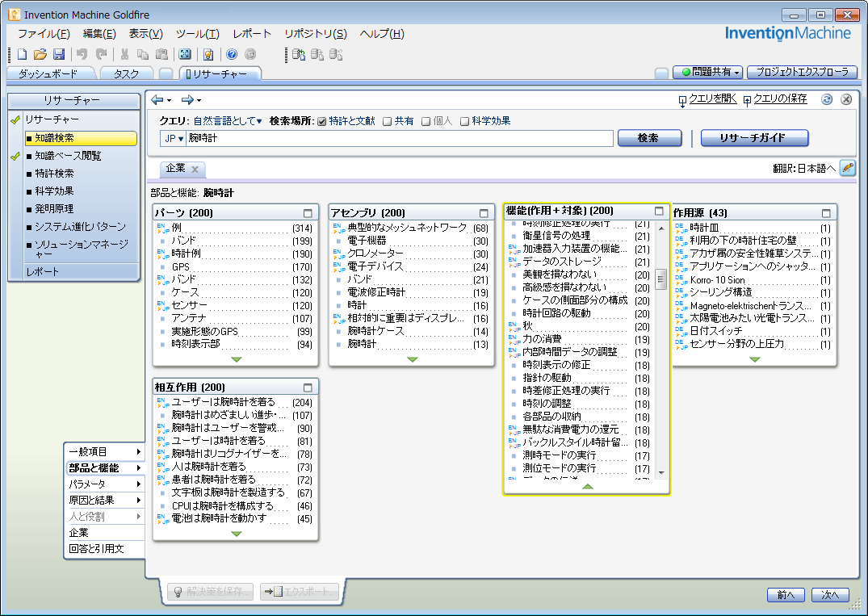Screen dimensions: 868x616
Task: Maximize the 機能(作用+対象) panel
Action: [659, 211]
